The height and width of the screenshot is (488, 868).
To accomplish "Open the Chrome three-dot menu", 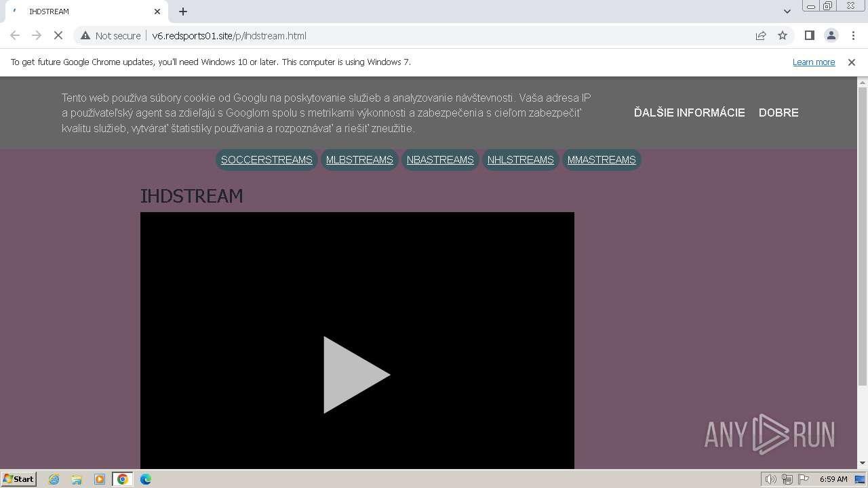I will coord(852,35).
